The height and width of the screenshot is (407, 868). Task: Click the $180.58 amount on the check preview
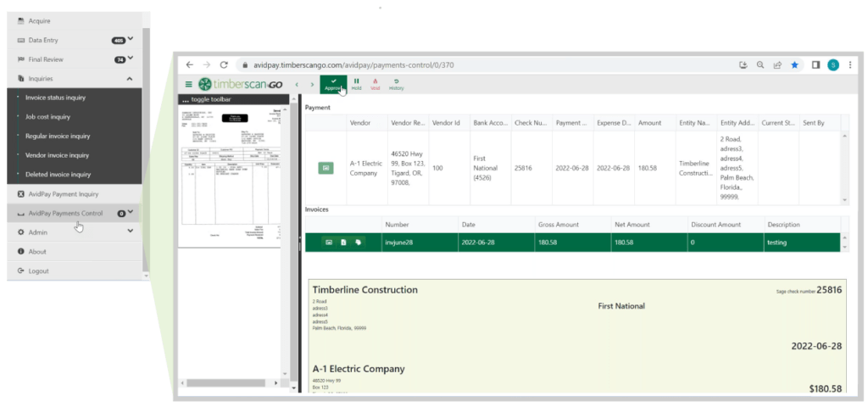pyautogui.click(x=826, y=388)
